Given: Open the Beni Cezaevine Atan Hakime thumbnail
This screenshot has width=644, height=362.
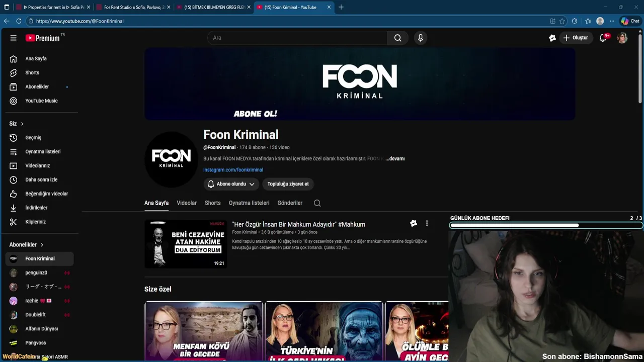Looking at the screenshot, I should 186,244.
